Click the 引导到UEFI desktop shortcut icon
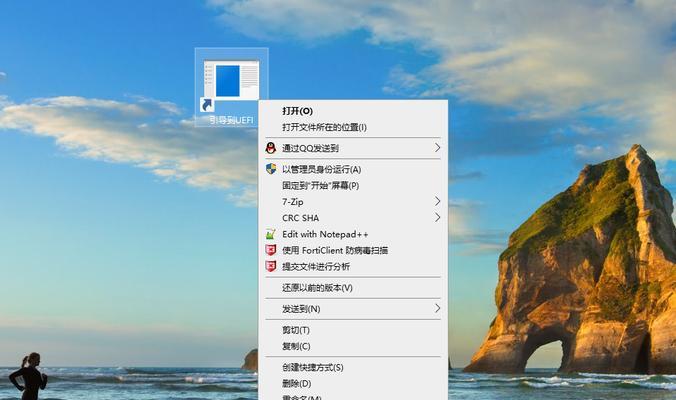 (x=230, y=87)
